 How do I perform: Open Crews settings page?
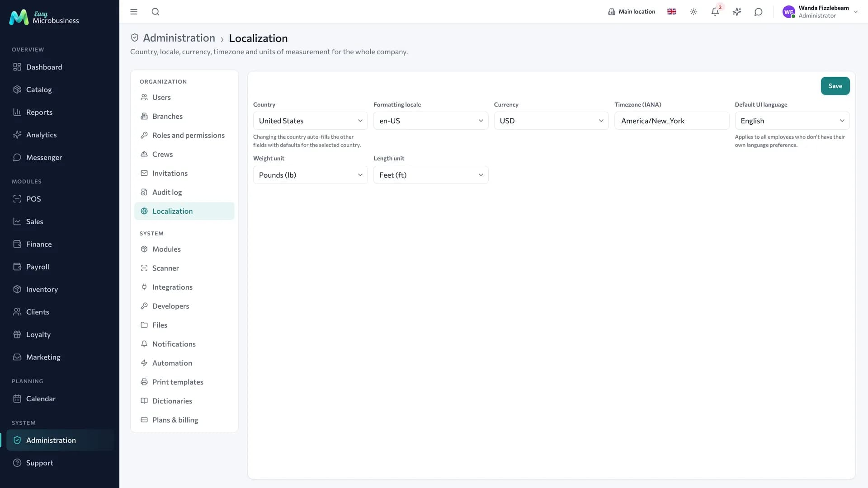pyautogui.click(x=184, y=154)
